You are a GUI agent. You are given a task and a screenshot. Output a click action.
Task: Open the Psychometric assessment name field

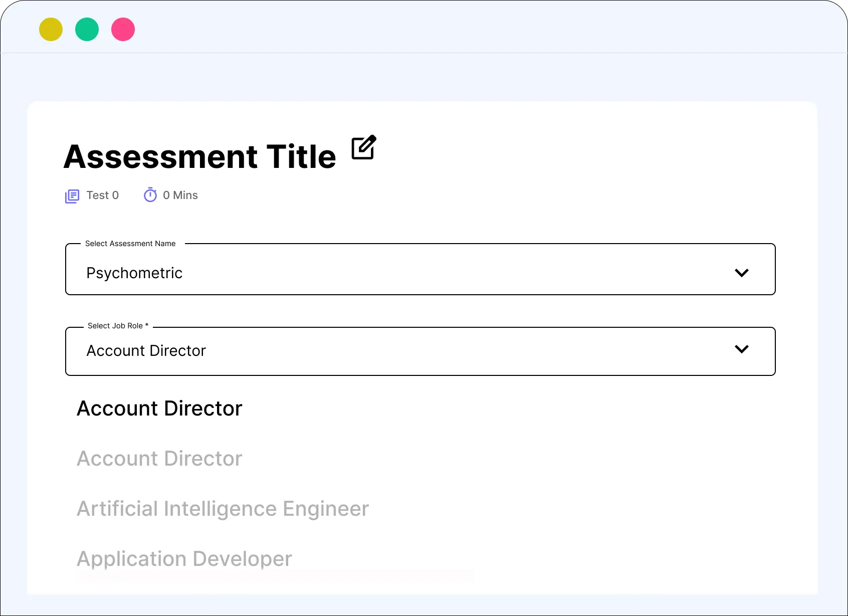click(x=134, y=273)
